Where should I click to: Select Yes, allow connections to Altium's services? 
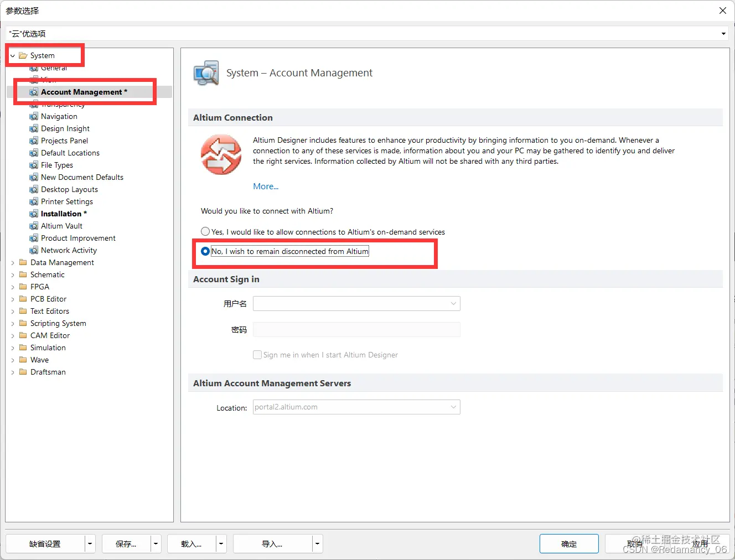pyautogui.click(x=205, y=231)
